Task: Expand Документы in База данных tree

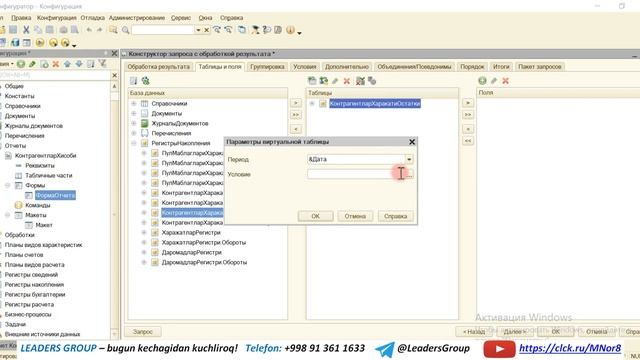Action: [x=134, y=113]
